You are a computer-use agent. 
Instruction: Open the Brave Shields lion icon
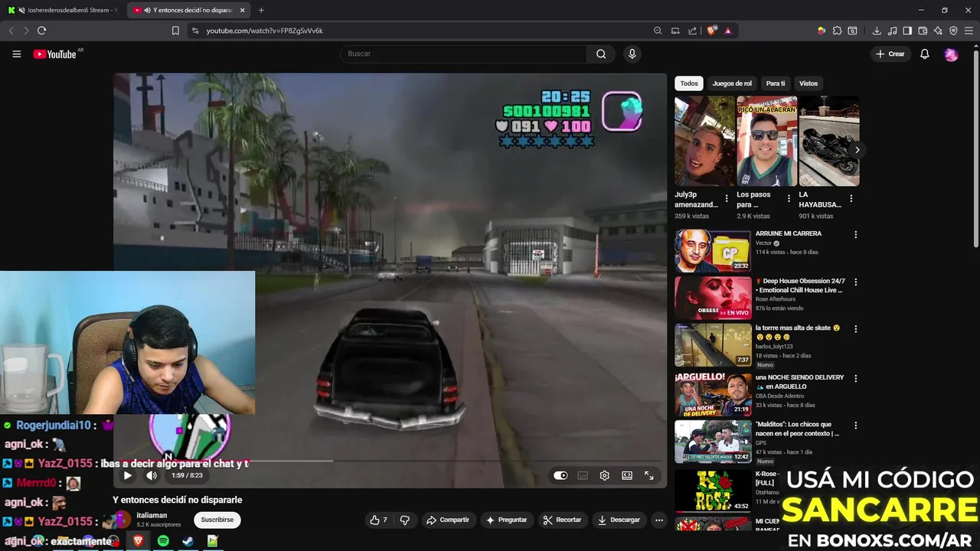712,31
